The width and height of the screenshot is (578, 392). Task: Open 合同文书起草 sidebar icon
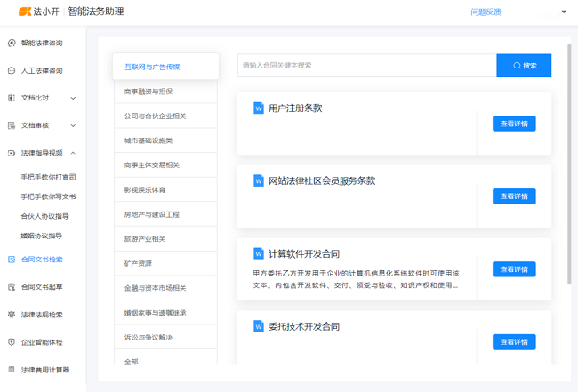pos(12,287)
